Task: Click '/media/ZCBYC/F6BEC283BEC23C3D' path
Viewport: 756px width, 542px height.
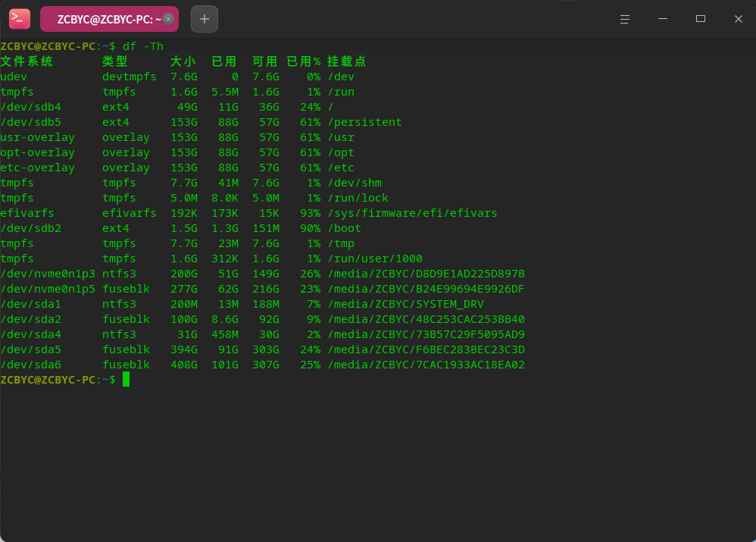Action: (426, 349)
